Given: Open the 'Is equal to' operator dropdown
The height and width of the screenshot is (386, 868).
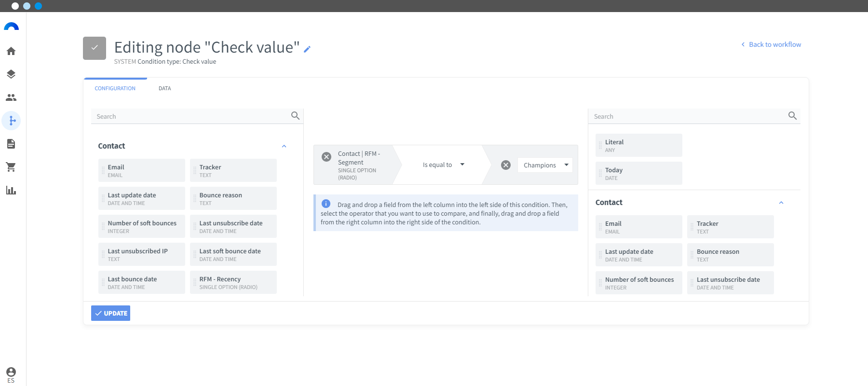Looking at the screenshot, I should (444, 165).
